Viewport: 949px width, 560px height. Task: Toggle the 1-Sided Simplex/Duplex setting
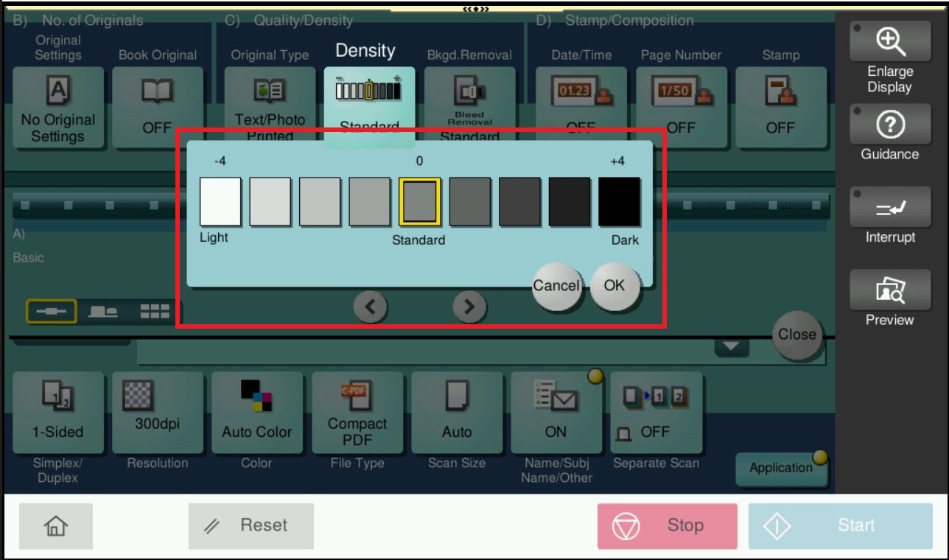pyautogui.click(x=58, y=413)
